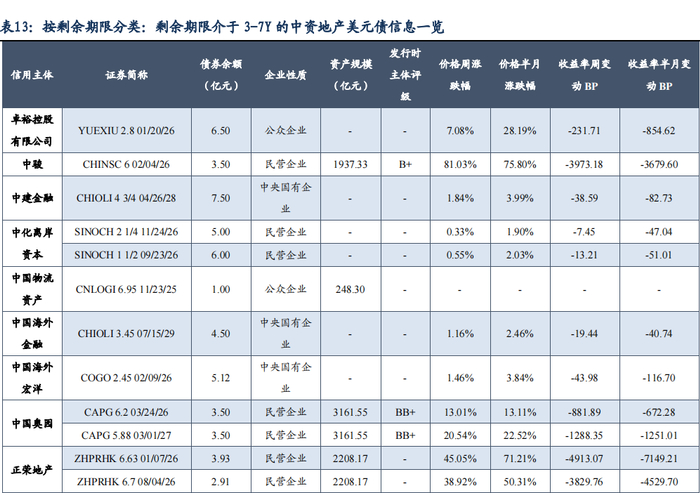Screen dimensions: 700x493
Task: Select the 中央国有企业 cell in COGO row
Action: pyautogui.click(x=286, y=378)
